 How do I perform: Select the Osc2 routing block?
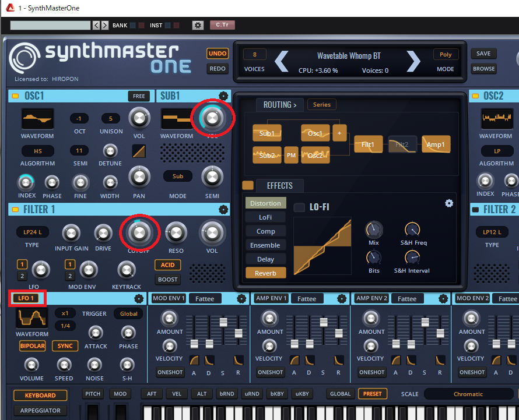click(315, 155)
